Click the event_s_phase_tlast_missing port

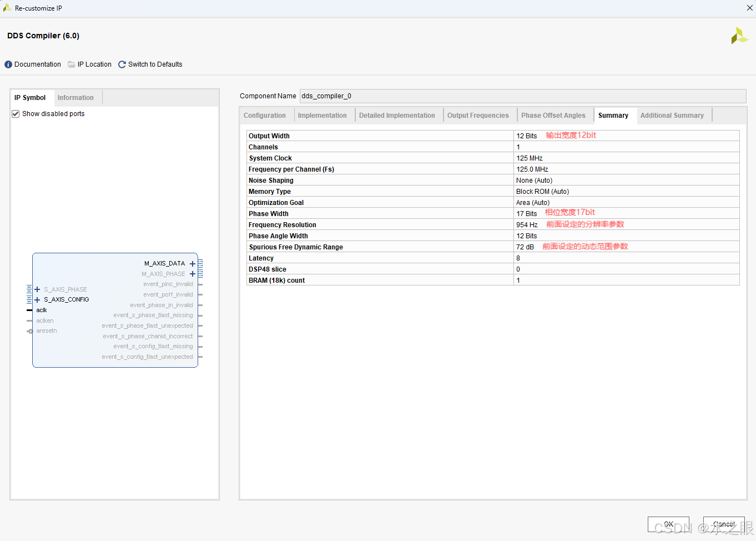(153, 315)
